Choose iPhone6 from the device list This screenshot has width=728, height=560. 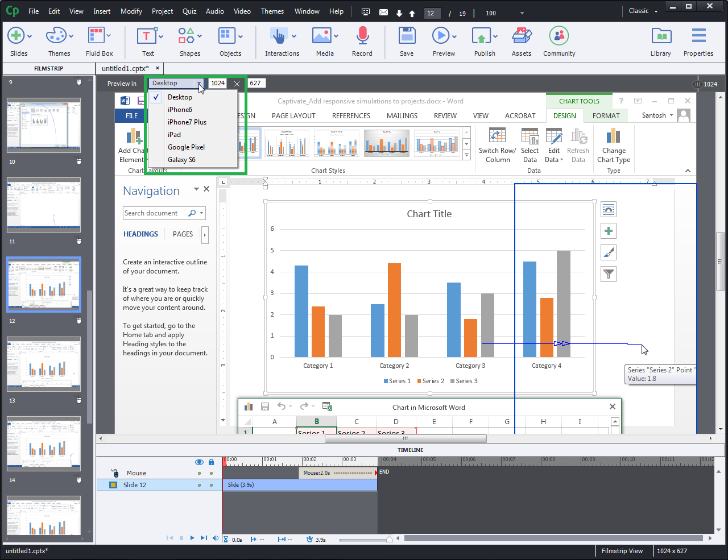coord(180,110)
